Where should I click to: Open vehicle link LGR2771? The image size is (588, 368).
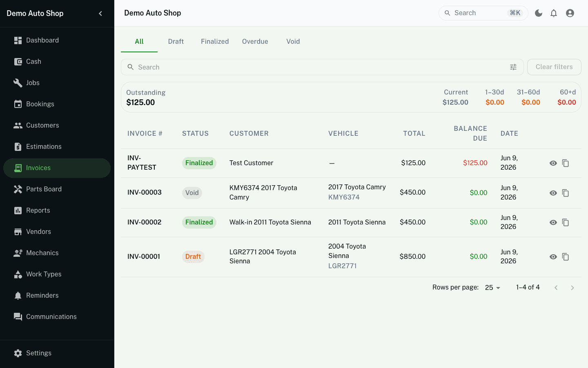[x=343, y=266]
